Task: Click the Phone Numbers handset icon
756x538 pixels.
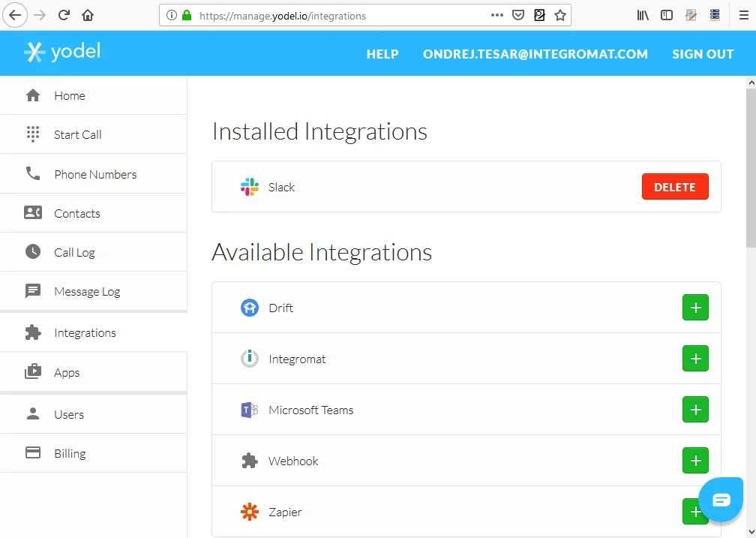Action: coord(33,173)
